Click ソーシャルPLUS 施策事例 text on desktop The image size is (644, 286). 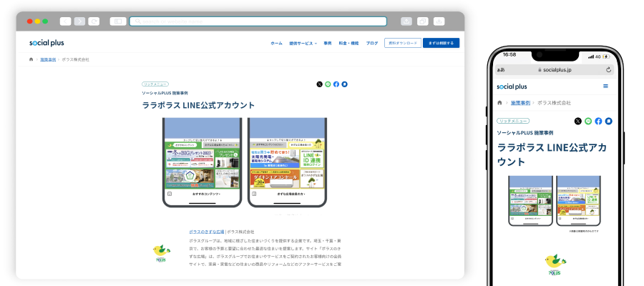(165, 93)
